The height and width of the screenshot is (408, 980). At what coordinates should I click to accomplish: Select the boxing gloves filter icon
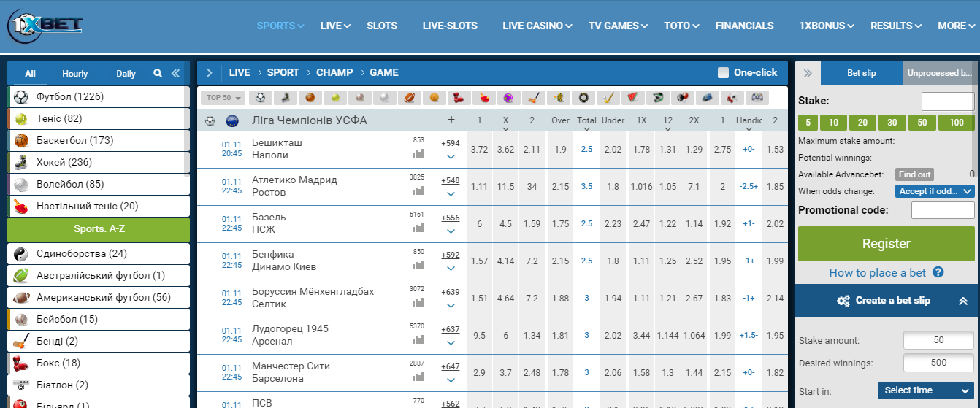pos(459,97)
